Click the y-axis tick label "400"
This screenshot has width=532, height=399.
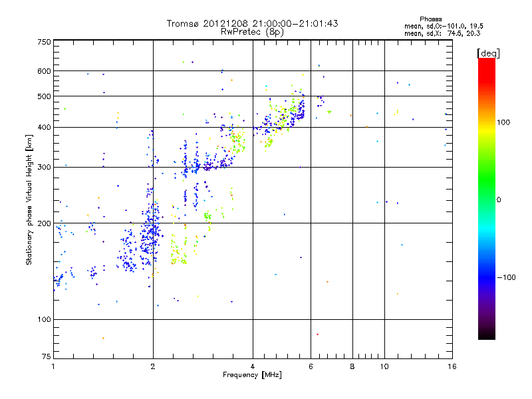44,128
